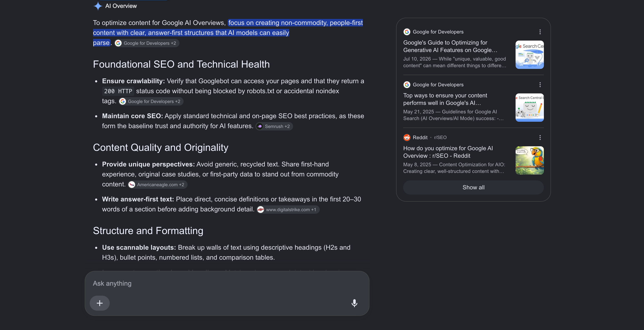Open options menu for the Reddit r/SEO card
The height and width of the screenshot is (330, 644).
coord(540,138)
